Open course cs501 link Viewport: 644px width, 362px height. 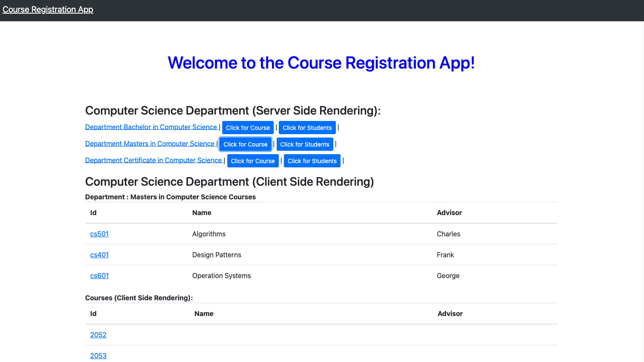coord(100,234)
